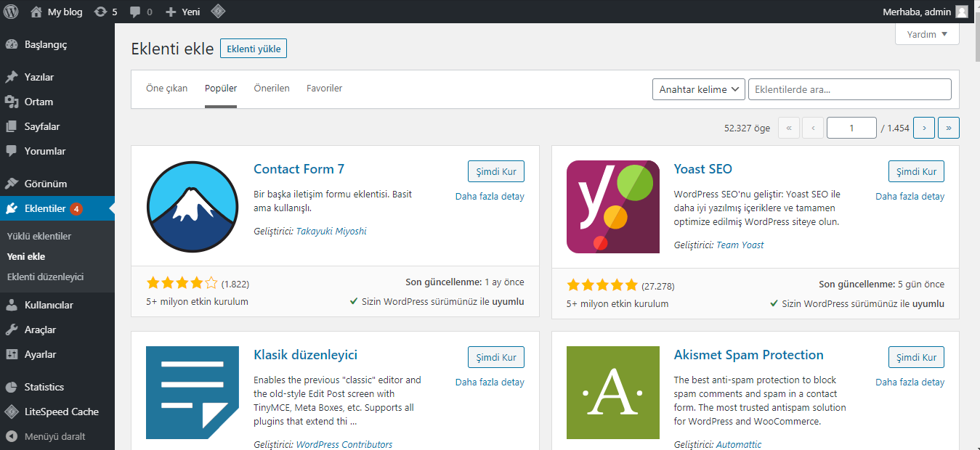Image resolution: width=980 pixels, height=450 pixels.
Task: Click the Sayfalar pages icon
Action: [x=12, y=126]
